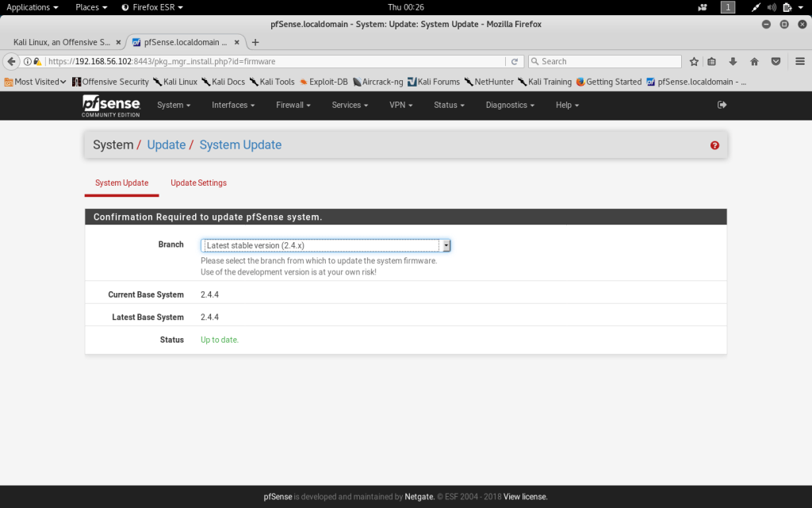Click the Pocket icon in toolbar

[x=776, y=61]
